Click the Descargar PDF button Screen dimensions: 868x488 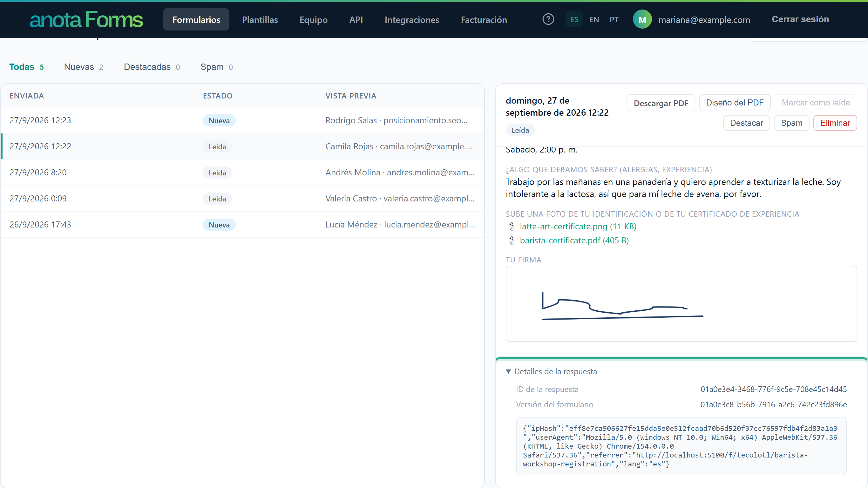point(661,103)
